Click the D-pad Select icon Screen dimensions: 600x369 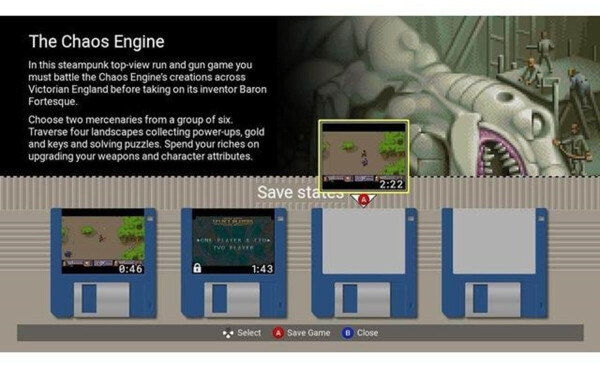coord(228,333)
